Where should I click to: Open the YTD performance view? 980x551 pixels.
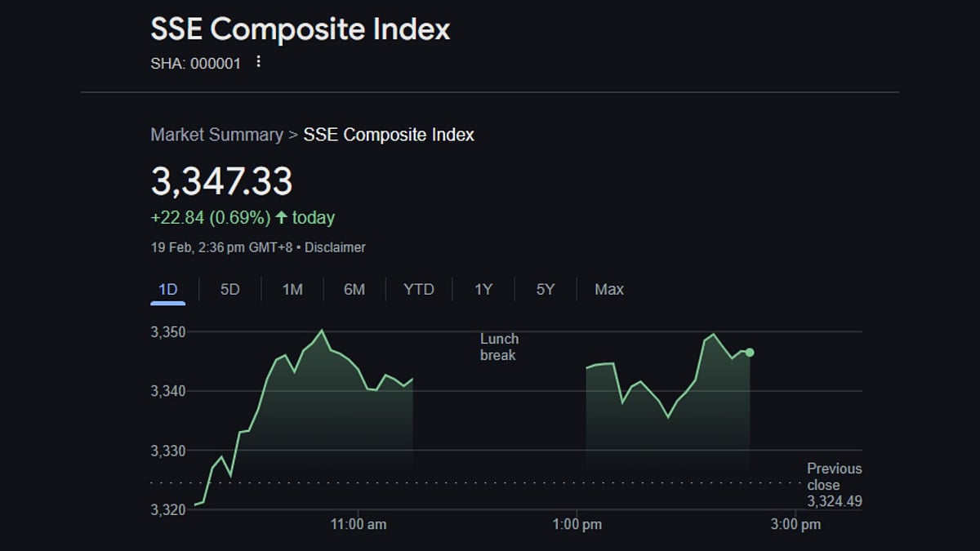click(x=418, y=289)
